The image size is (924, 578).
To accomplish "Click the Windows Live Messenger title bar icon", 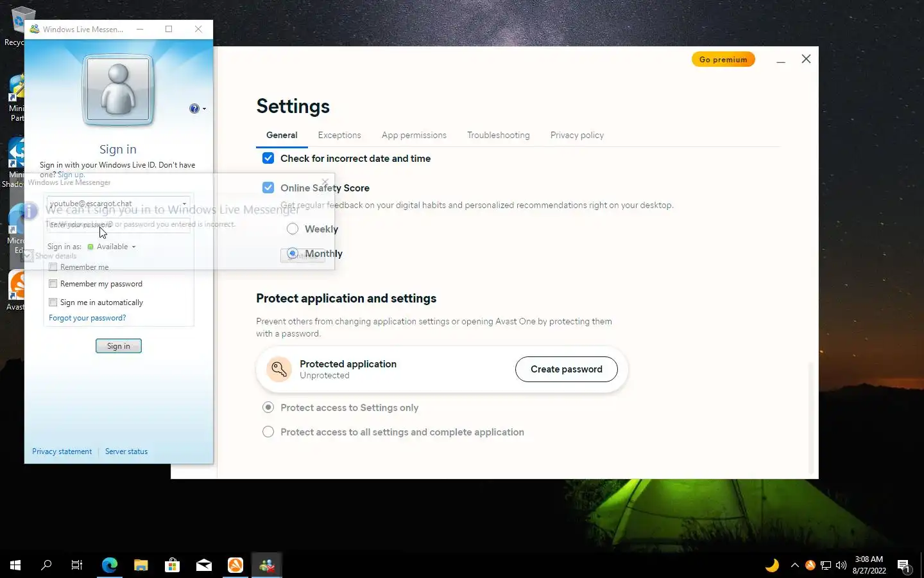I will point(35,29).
